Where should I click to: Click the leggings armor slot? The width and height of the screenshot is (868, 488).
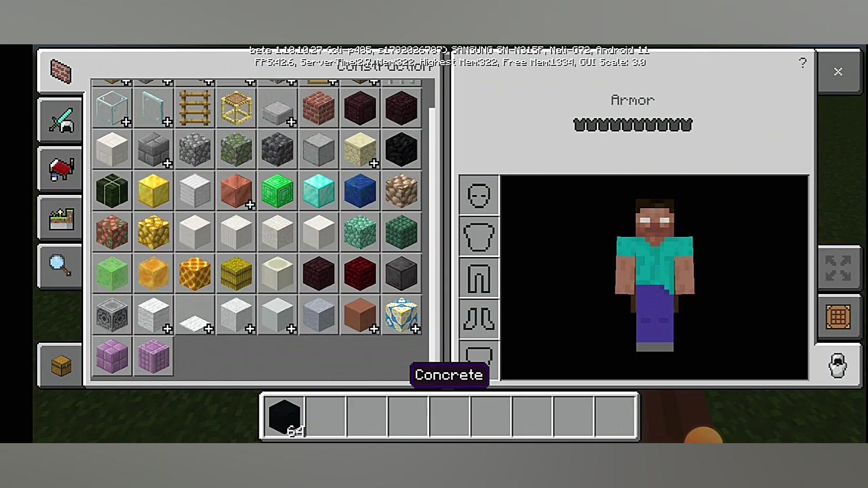(x=479, y=278)
